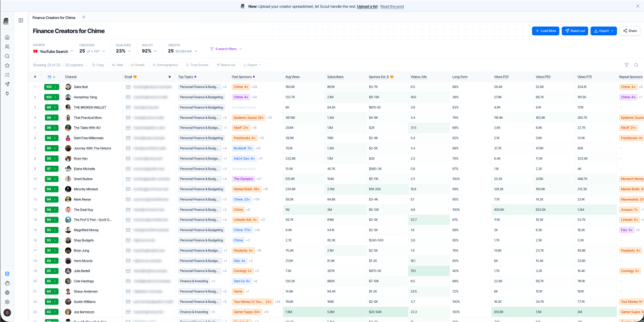Expand the Creators 25 of 1,167 dropdown
This screenshot has height=322, width=644.
[93, 51]
